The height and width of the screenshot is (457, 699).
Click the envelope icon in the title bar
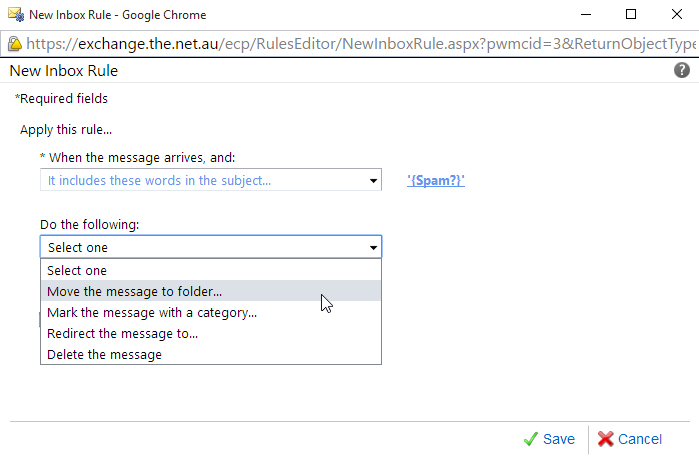16,14
